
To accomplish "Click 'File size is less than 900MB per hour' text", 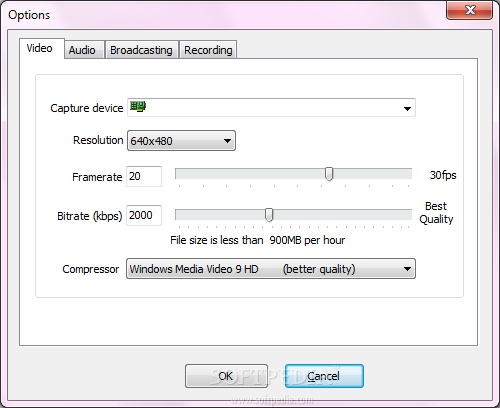I will 257,240.
